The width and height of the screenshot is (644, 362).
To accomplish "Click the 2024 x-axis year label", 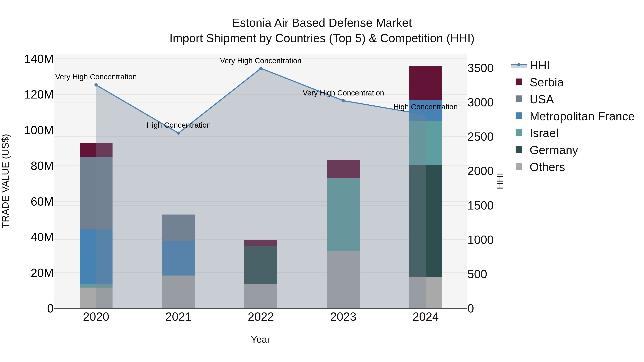I will [x=426, y=317].
